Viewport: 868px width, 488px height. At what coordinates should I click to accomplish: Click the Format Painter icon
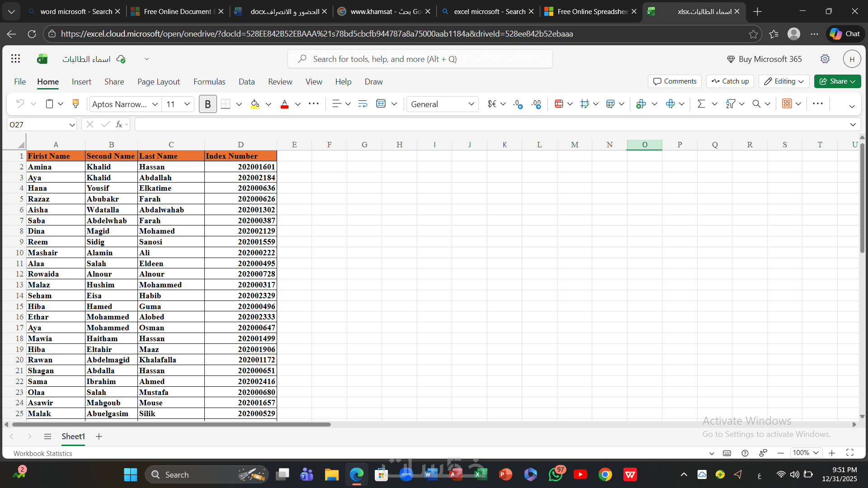(x=75, y=104)
